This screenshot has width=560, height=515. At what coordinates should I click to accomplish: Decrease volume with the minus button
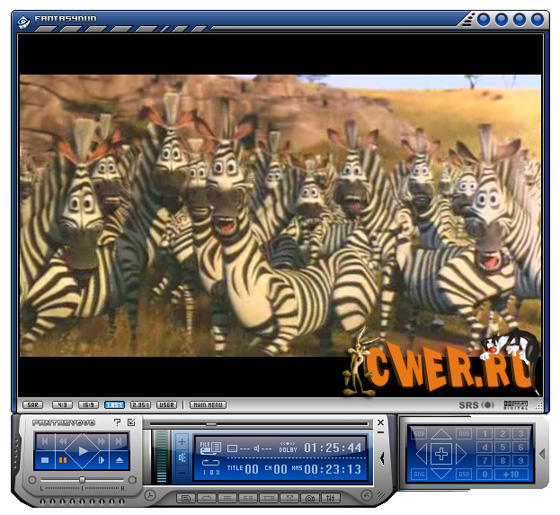[x=182, y=473]
